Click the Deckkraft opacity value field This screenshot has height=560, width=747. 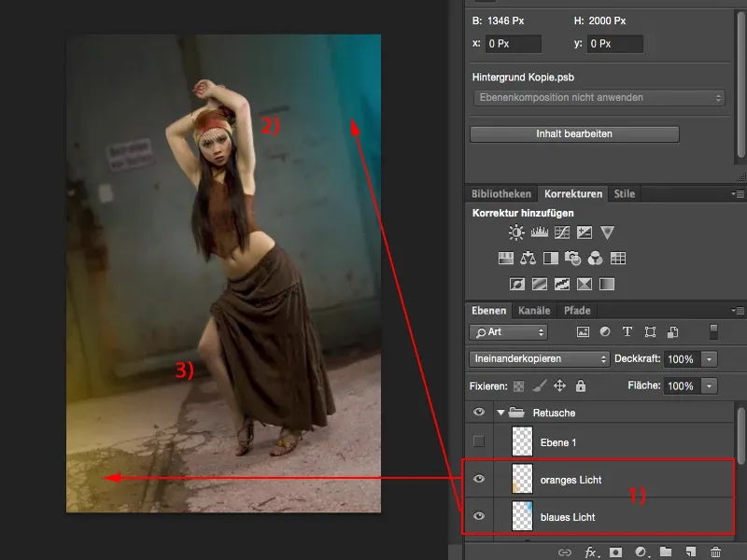point(682,359)
